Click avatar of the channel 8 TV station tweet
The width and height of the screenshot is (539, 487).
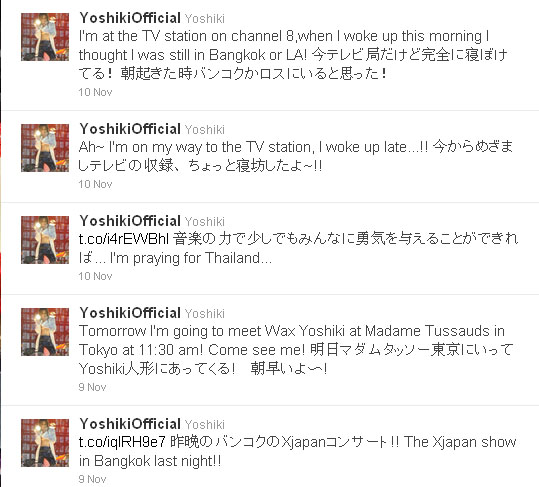pos(45,37)
